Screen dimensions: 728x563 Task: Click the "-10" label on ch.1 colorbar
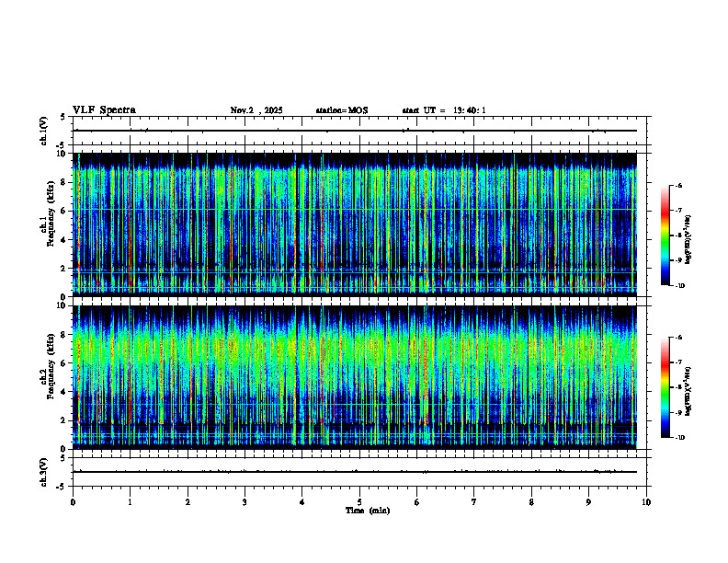pyautogui.click(x=680, y=286)
